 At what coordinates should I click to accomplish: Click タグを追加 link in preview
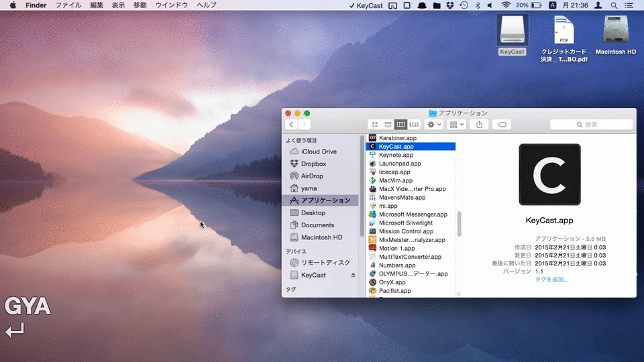551,280
